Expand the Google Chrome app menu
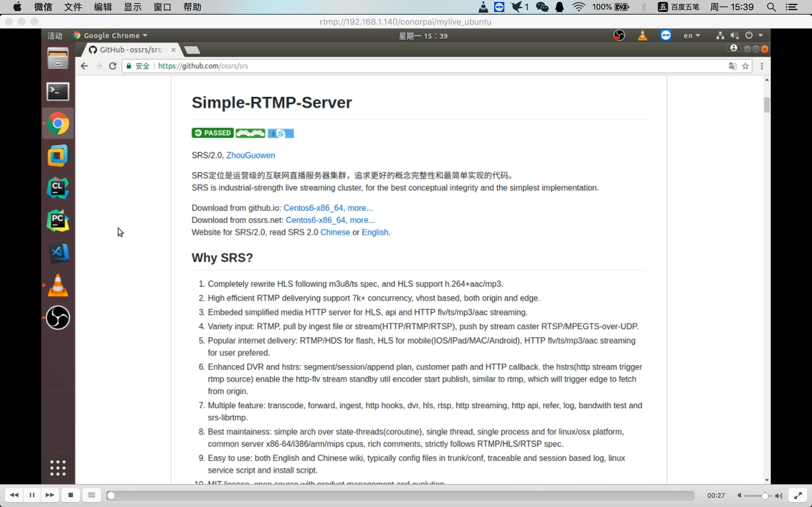The width and height of the screenshot is (812, 507). (x=111, y=35)
